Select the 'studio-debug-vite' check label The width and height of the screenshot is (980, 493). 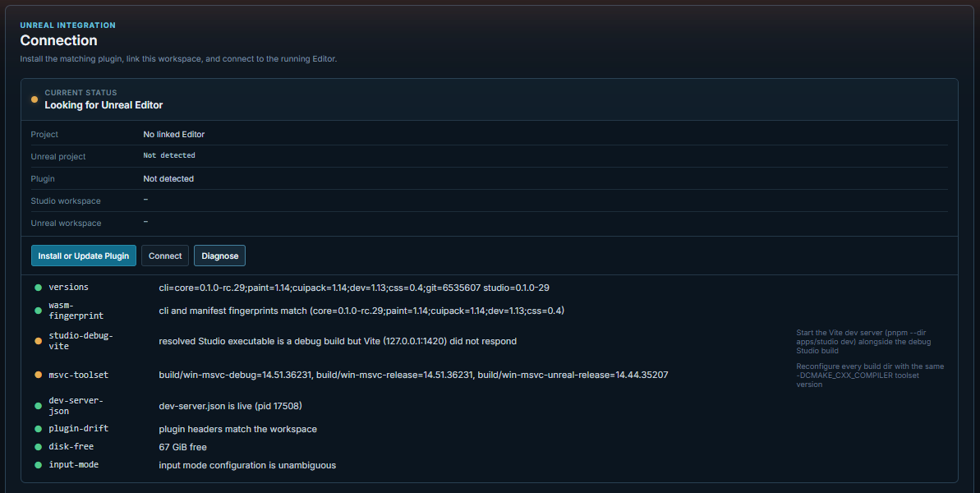click(81, 341)
